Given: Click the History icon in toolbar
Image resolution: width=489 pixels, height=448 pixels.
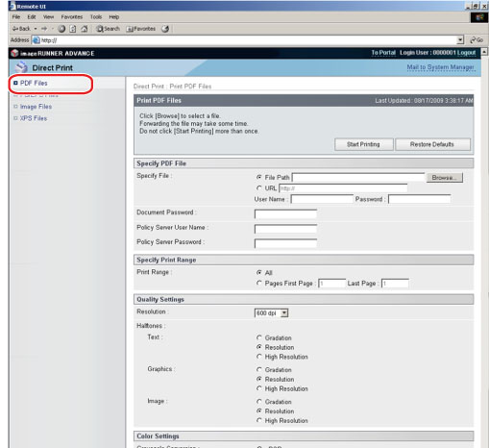Looking at the screenshot, I should coord(165,29).
